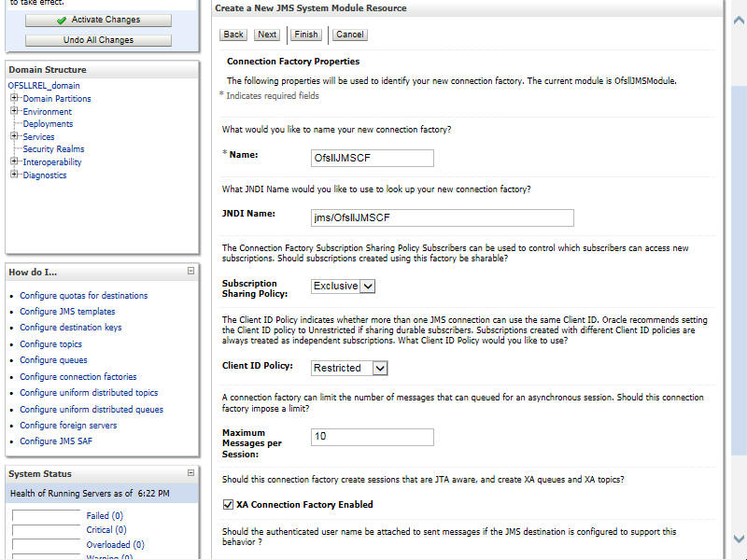
Task: Open the Client ID Policy dropdown
Action: tap(349, 368)
